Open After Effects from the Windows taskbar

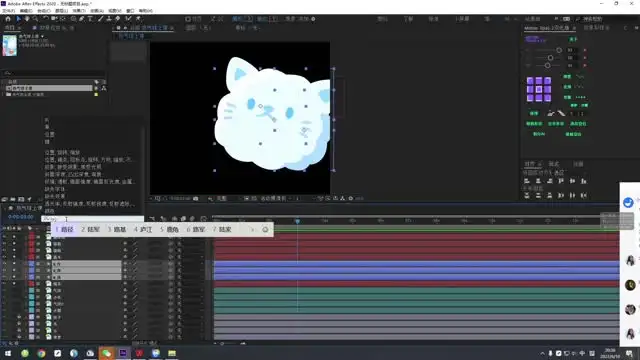(123, 353)
